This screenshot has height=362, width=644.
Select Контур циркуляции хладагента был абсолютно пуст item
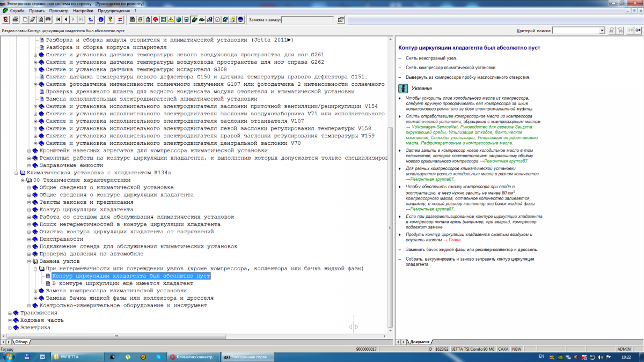tap(131, 276)
